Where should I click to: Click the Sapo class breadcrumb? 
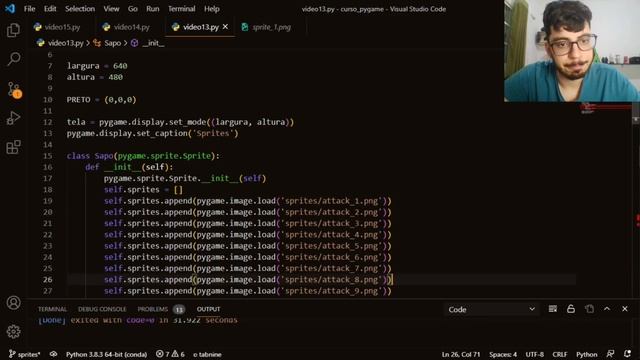tap(112, 43)
